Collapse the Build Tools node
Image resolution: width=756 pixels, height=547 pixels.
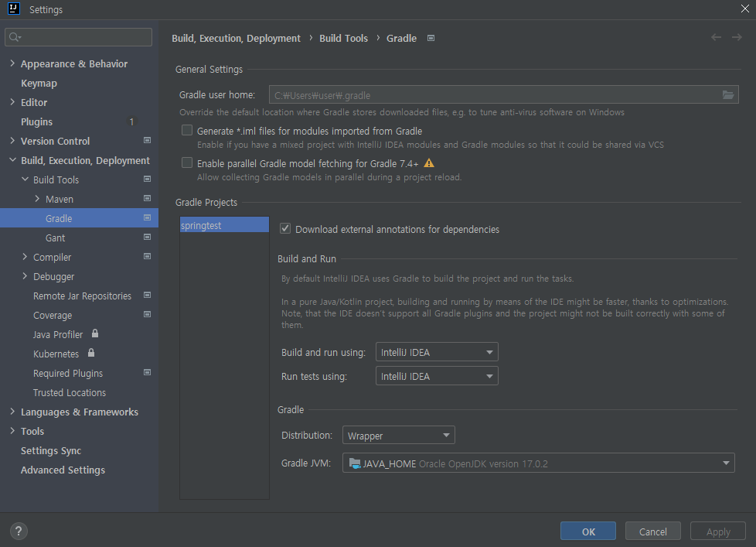(25, 179)
